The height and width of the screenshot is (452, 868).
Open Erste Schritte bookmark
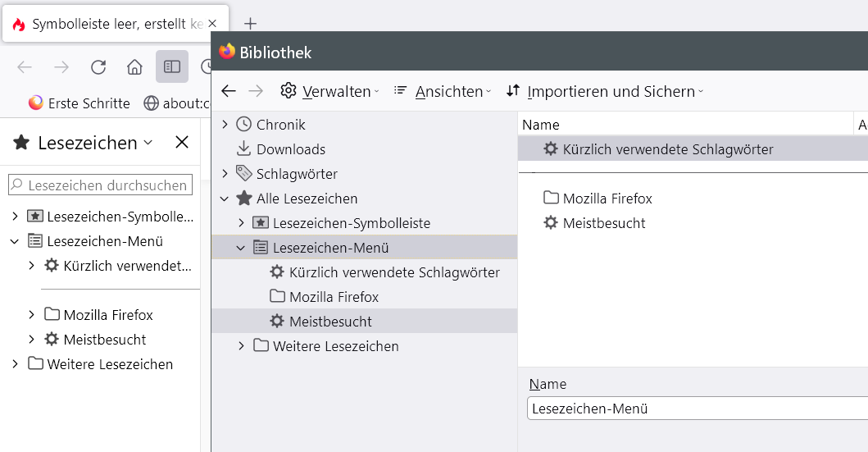point(80,103)
